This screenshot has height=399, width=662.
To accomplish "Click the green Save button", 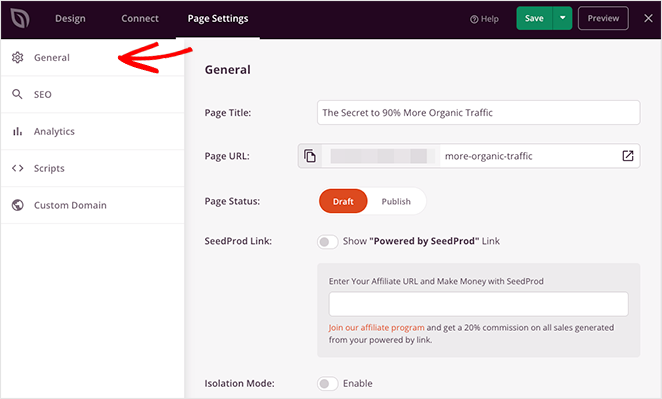I will pyautogui.click(x=534, y=18).
